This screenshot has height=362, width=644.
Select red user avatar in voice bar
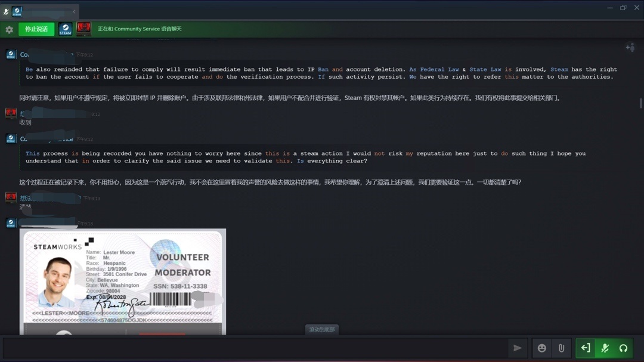pos(84,29)
